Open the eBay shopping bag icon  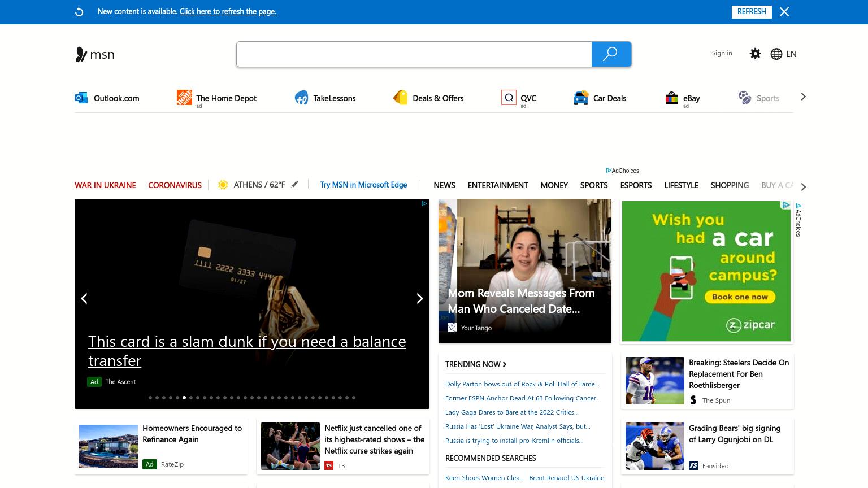click(671, 98)
